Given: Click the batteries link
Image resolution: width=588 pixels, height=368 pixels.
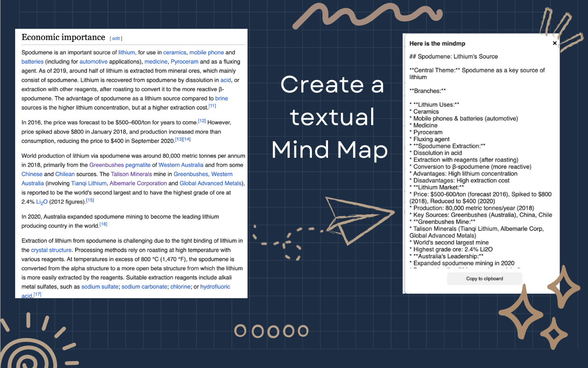Looking at the screenshot, I should point(33,62).
